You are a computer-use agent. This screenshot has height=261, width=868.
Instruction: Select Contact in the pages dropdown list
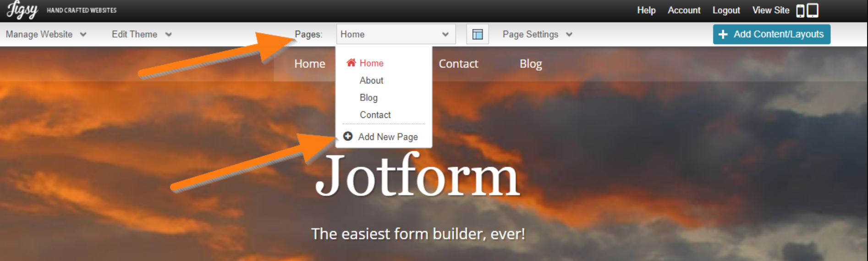(x=375, y=115)
